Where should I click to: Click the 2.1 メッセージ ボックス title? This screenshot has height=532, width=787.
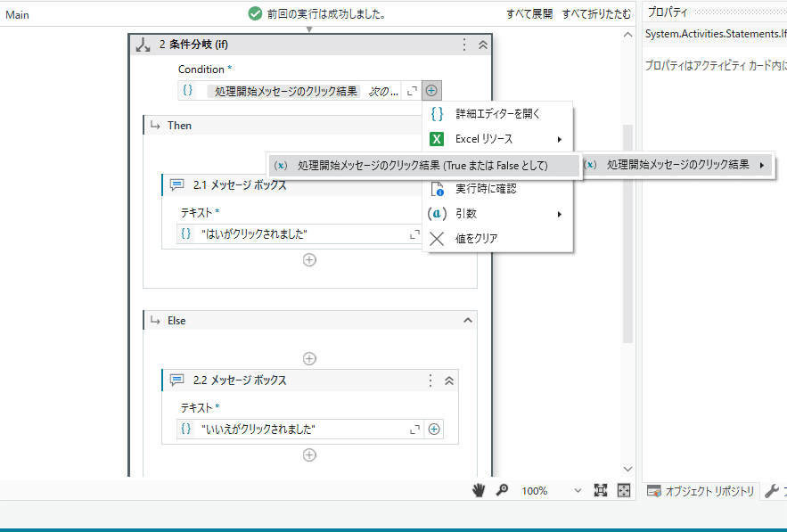click(240, 185)
